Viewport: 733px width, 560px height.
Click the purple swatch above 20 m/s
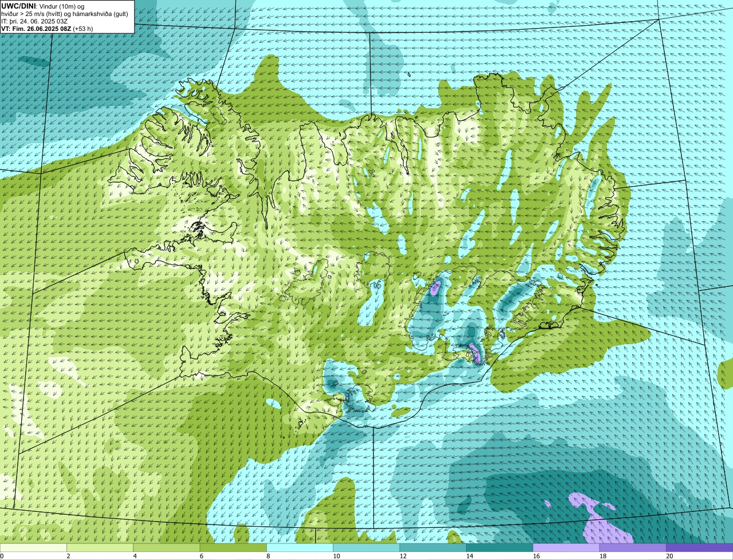pos(700,548)
